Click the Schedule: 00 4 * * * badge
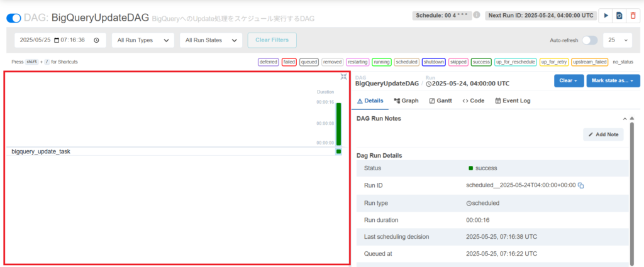This screenshot has height=267, width=644. click(441, 16)
